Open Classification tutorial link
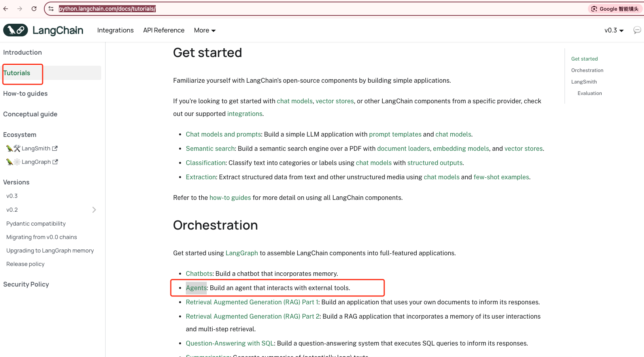 [x=206, y=163]
